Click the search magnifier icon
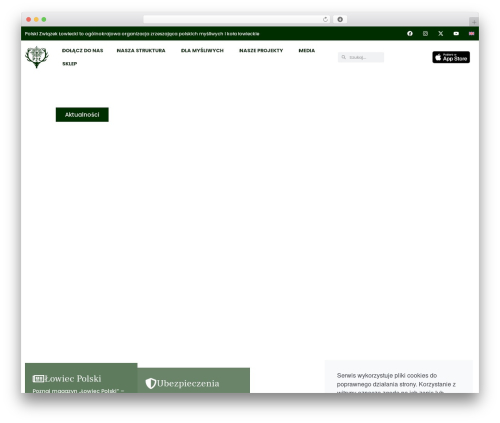The width and height of the screenshot is (500, 423). [344, 57]
